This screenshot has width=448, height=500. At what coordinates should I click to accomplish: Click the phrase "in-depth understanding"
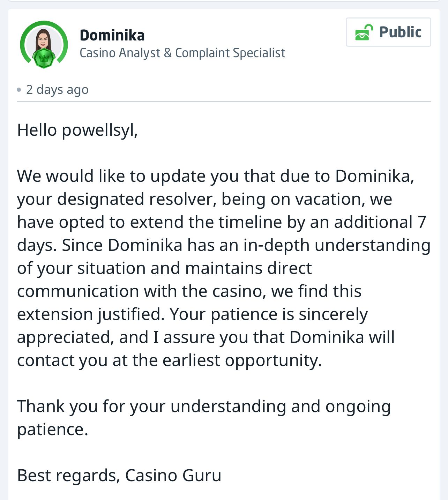(x=337, y=245)
